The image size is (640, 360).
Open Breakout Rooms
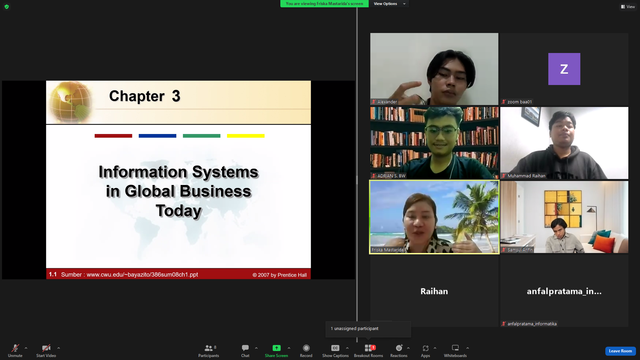point(369,351)
